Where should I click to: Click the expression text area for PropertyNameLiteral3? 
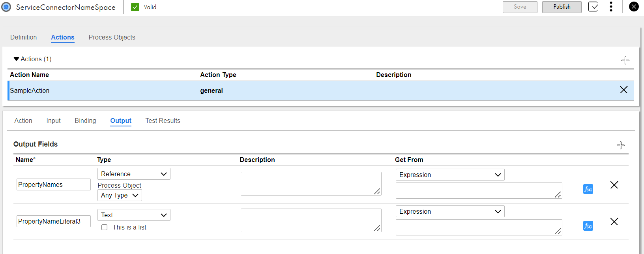point(479,227)
